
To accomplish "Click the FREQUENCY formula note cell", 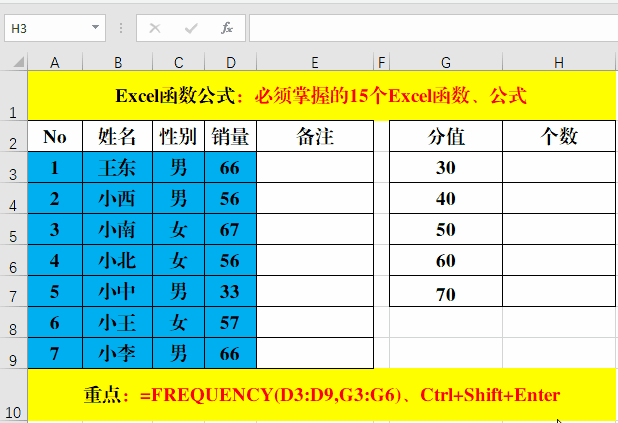I will click(322, 395).
